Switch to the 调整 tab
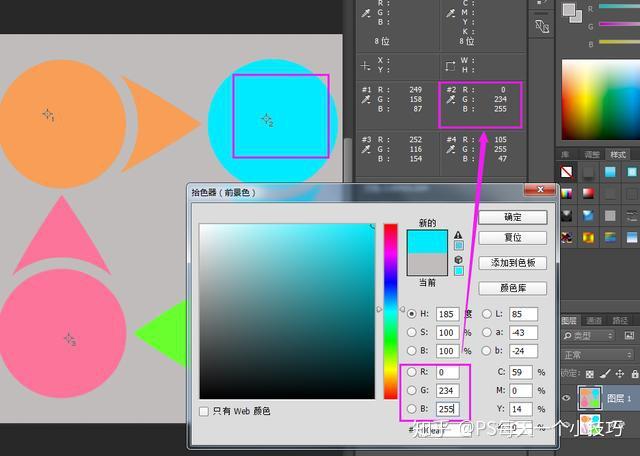The height and width of the screenshot is (456, 640). (591, 154)
